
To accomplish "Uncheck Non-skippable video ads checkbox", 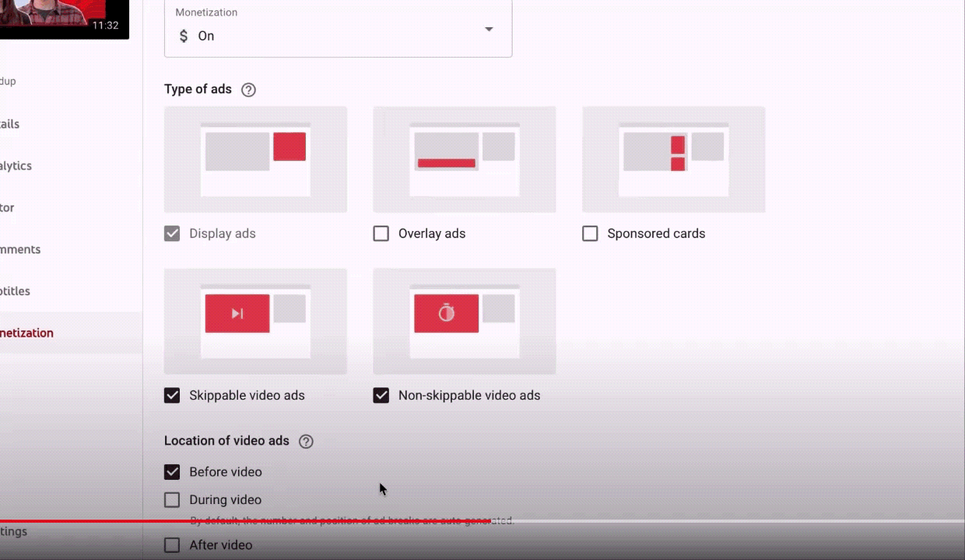I will 381,395.
